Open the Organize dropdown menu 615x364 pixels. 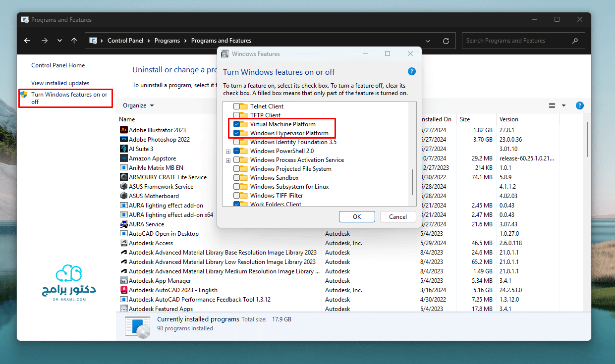[138, 105]
